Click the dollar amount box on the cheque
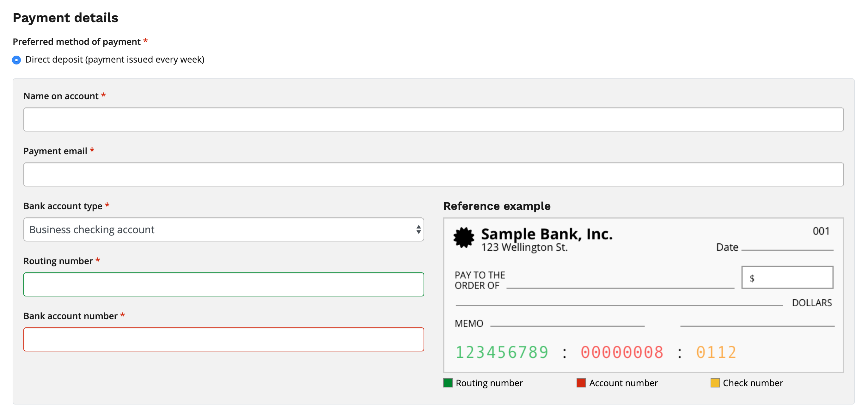 tap(787, 277)
